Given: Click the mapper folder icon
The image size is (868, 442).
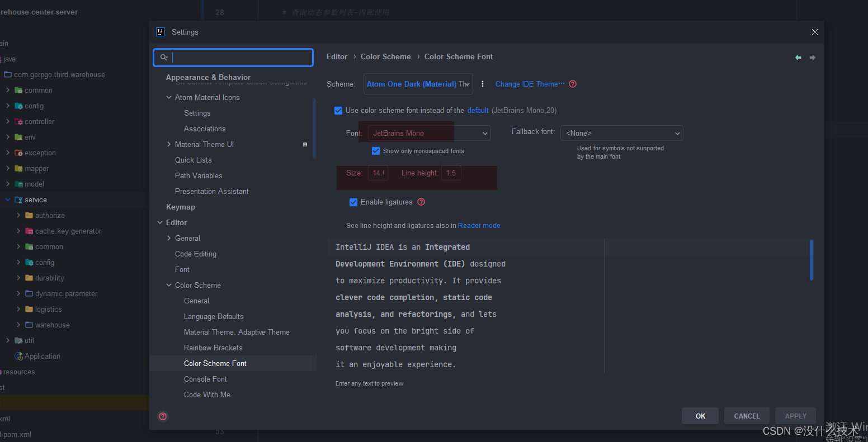Looking at the screenshot, I should [x=18, y=168].
